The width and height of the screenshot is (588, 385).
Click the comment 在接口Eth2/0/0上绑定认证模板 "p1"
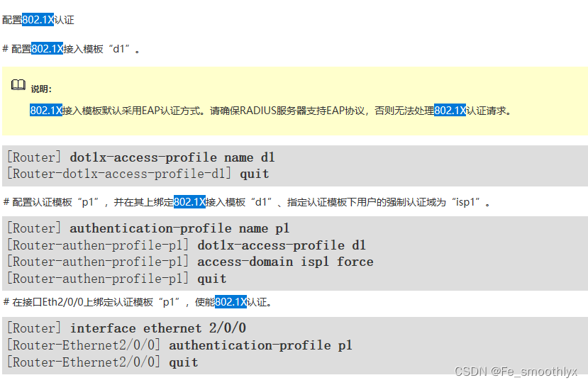(x=138, y=302)
